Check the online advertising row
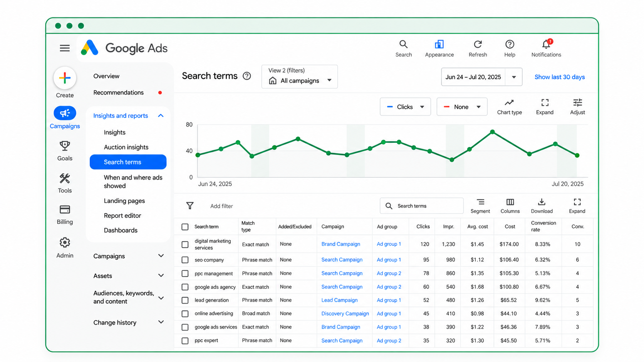The image size is (644, 362). coord(185,314)
